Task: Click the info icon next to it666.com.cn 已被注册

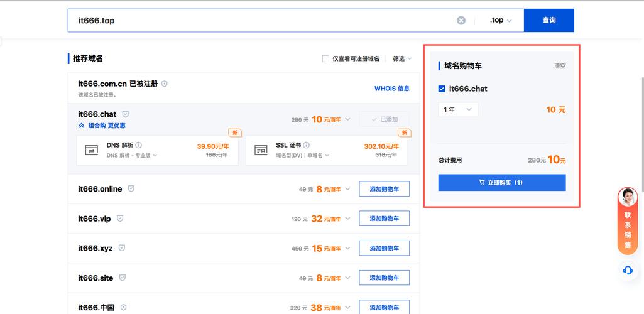Action: [x=164, y=84]
